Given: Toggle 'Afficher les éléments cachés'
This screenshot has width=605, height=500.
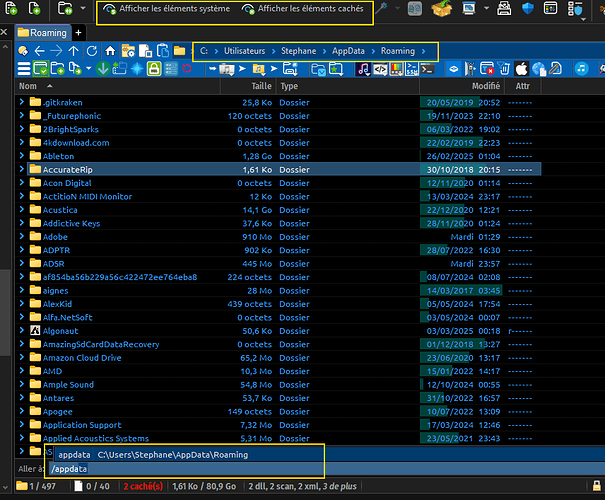Looking at the screenshot, I should pyautogui.click(x=302, y=10).
